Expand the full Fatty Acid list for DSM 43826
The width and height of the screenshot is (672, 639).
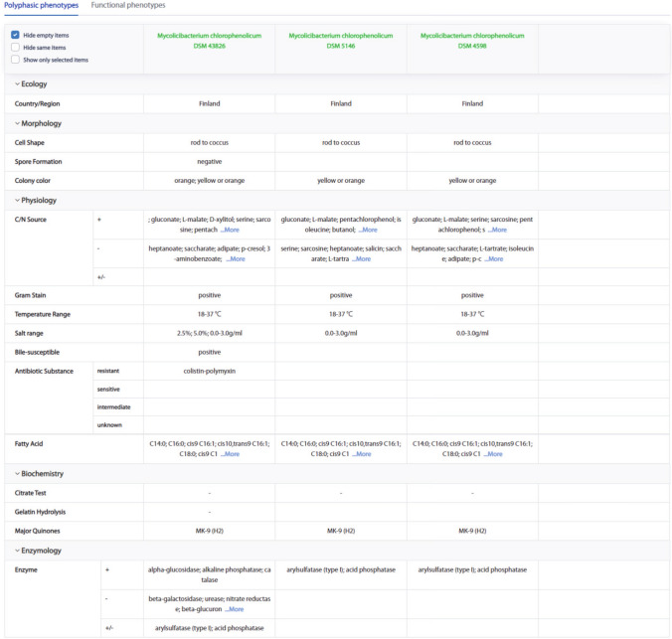[x=230, y=454]
